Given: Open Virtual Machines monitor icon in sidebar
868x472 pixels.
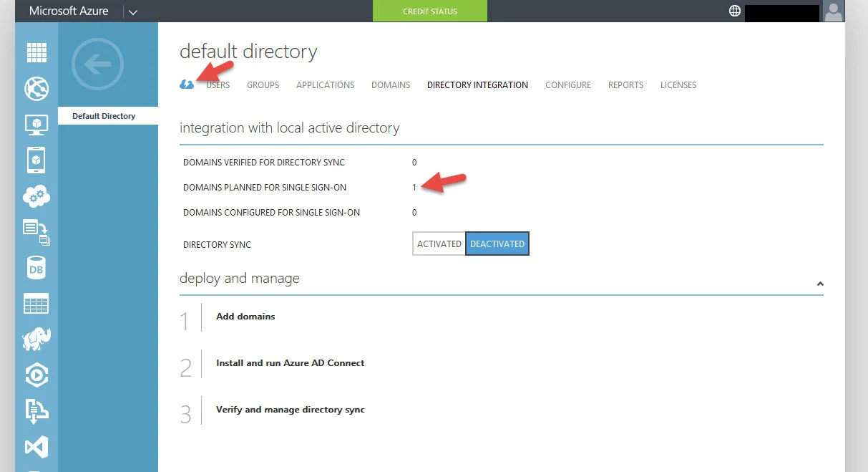Looking at the screenshot, I should 36,125.
